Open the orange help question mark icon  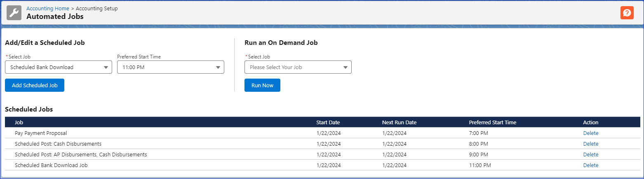[x=627, y=13]
